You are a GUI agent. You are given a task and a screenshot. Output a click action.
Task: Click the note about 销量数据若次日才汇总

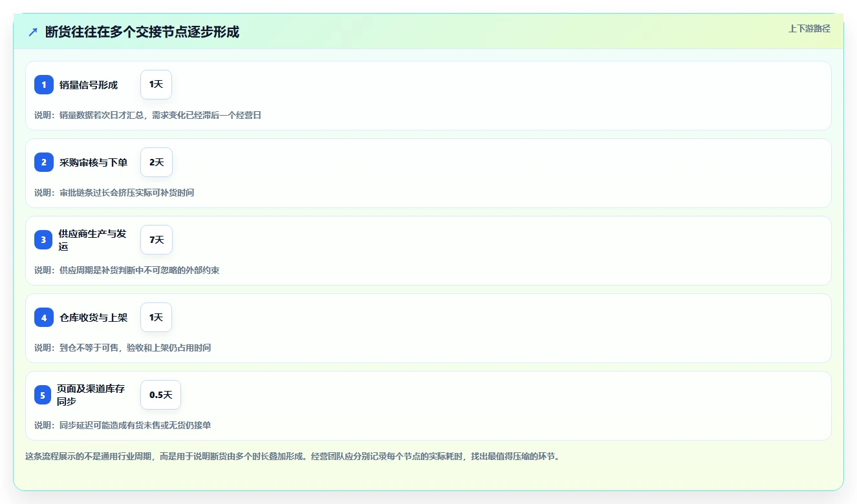pyautogui.click(x=147, y=115)
